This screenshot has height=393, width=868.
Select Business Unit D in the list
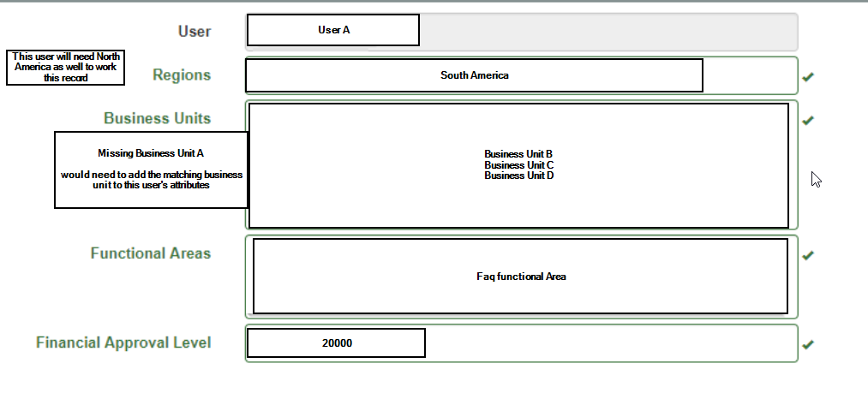click(518, 176)
